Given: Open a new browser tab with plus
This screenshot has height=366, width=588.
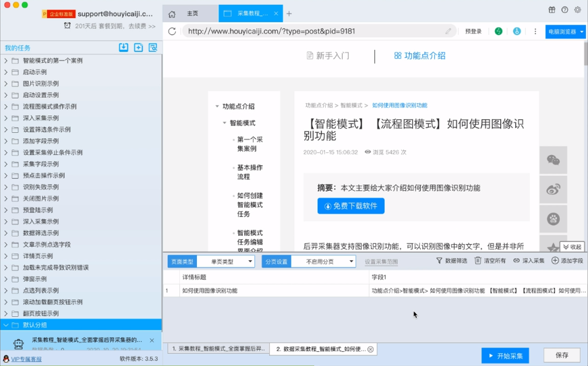Looking at the screenshot, I should (289, 13).
